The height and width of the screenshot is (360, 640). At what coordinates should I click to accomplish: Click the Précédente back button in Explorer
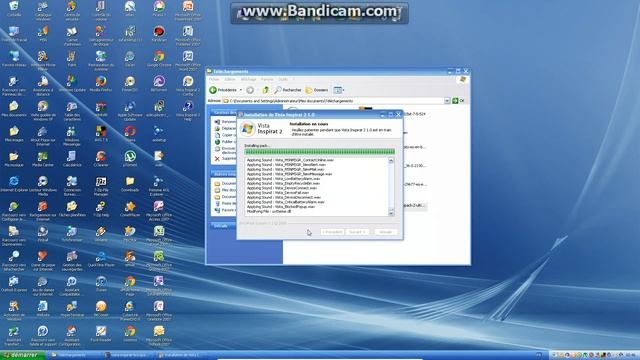[x=223, y=90]
